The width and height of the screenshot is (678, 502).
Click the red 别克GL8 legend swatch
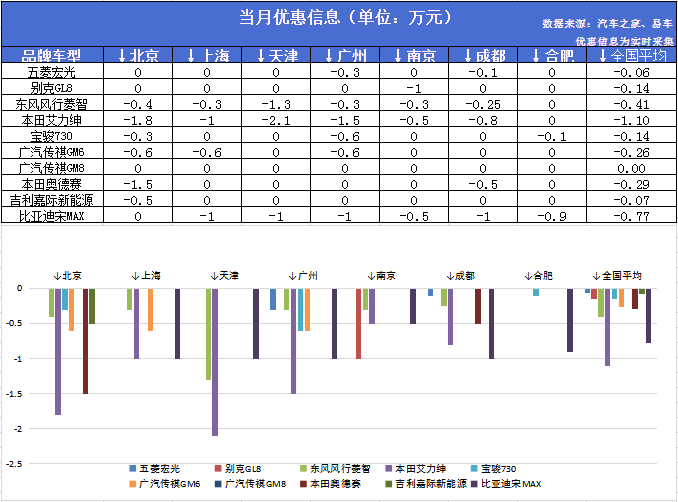coord(218,468)
